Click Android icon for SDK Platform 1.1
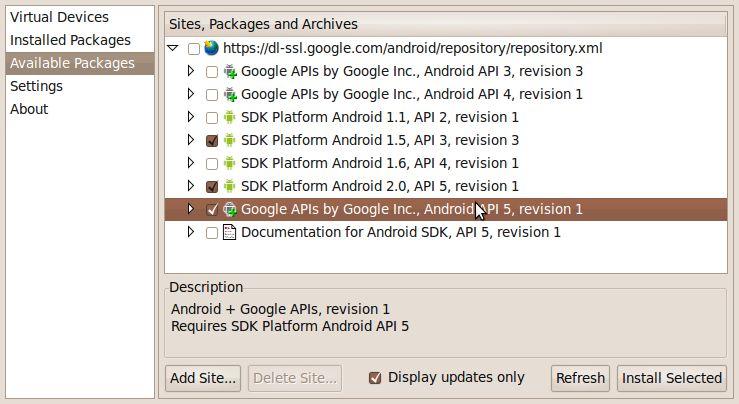Image resolution: width=739 pixels, height=404 pixels. click(x=230, y=117)
